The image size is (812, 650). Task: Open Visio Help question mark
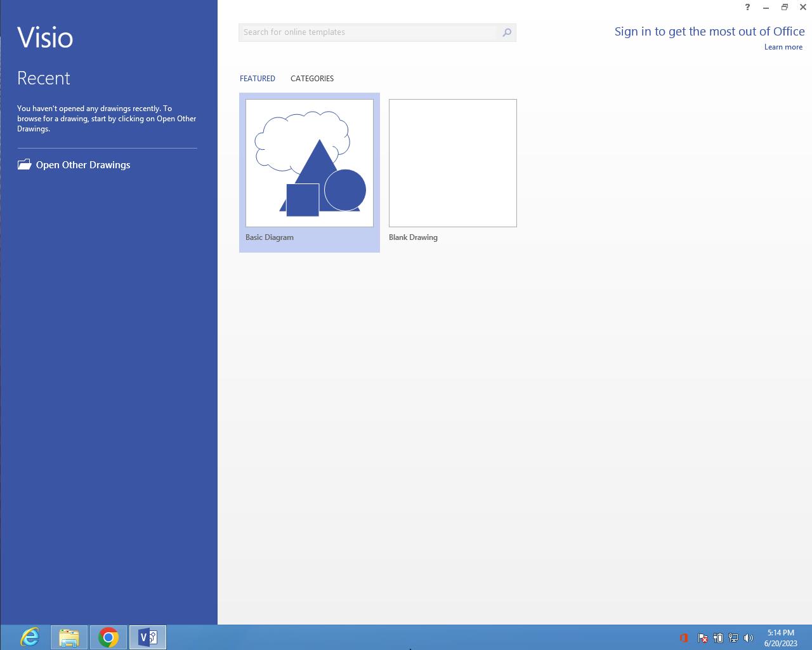coord(747,7)
